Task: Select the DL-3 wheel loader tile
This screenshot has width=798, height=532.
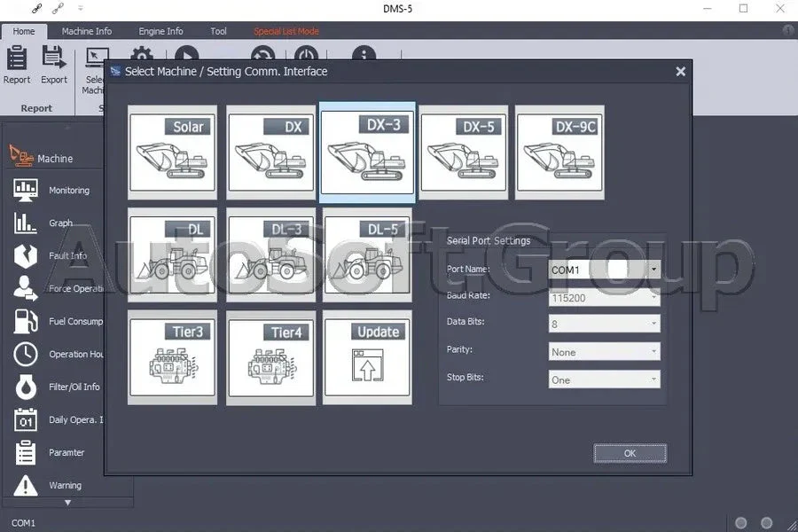Action: point(270,251)
